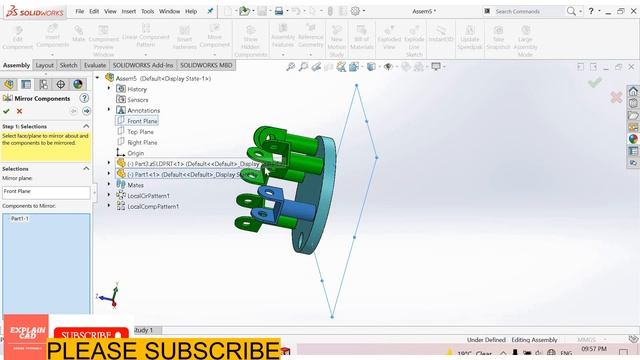Open the SOLIDWORKS Add-Ins tab
The image size is (640, 360).
[x=143, y=65]
